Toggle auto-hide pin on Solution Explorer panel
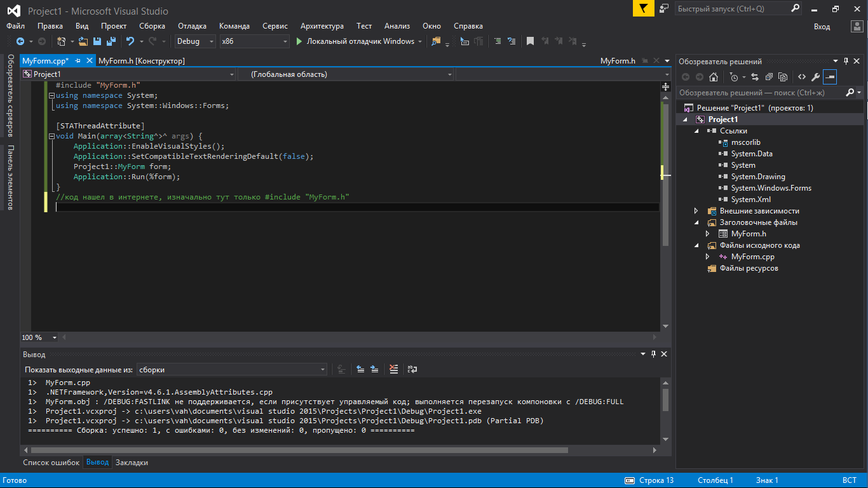 846,61
